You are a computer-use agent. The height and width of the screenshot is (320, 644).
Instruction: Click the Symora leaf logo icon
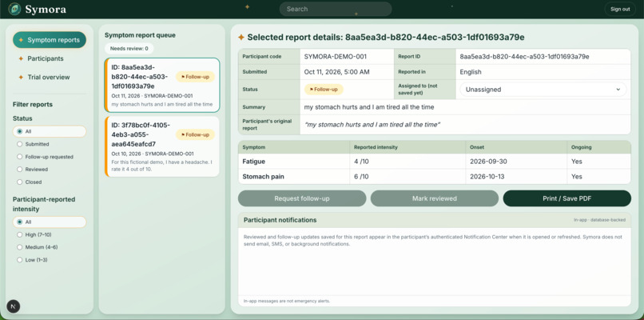14,9
